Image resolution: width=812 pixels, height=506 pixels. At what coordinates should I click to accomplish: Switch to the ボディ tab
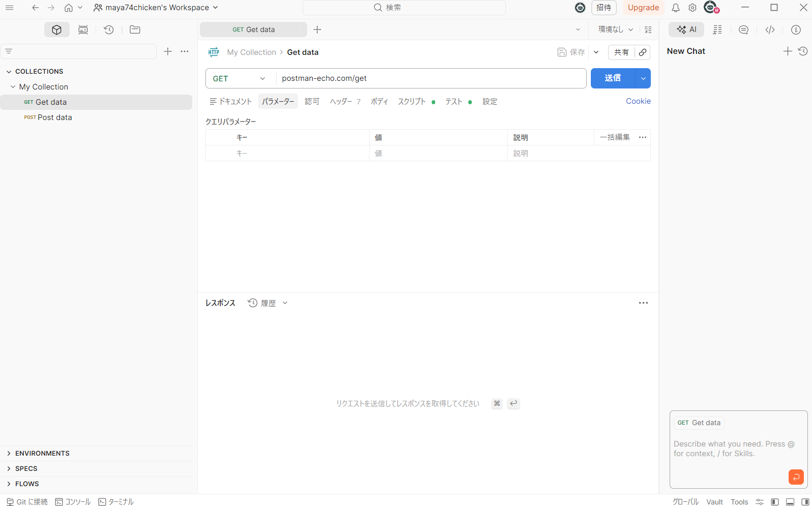tap(379, 102)
